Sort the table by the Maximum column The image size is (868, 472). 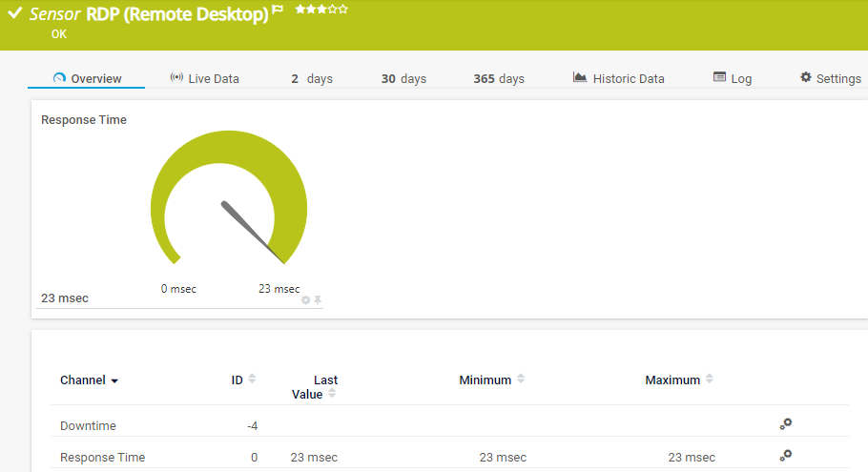[709, 380]
